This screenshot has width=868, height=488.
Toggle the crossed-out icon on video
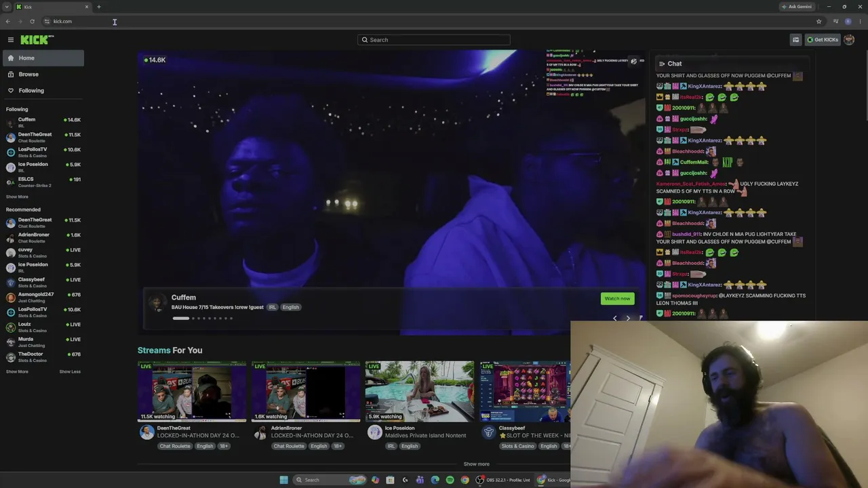pos(634,61)
